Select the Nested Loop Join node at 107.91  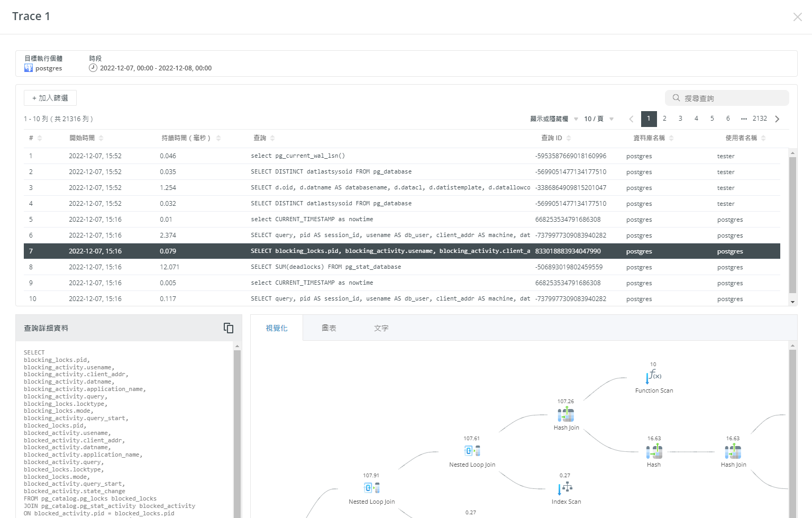[371, 488]
